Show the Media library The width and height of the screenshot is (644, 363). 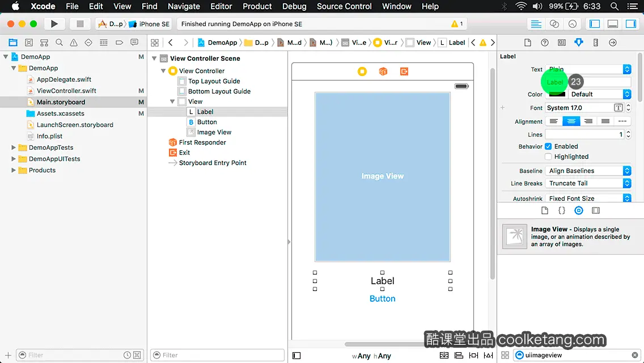[x=596, y=210]
